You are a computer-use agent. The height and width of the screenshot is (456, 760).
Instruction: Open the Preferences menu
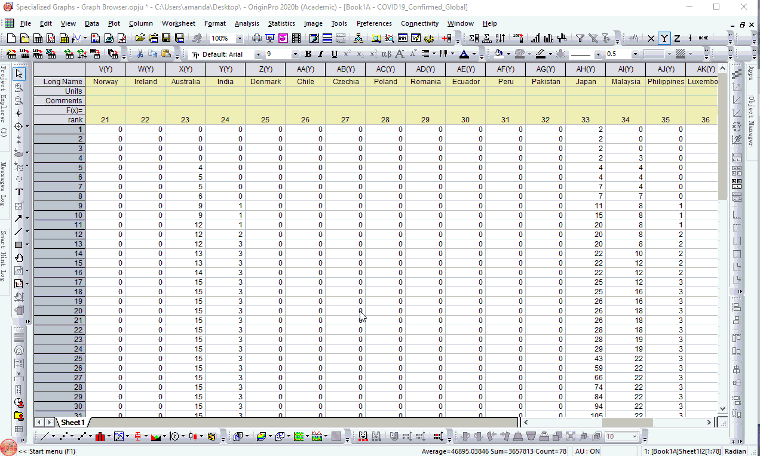click(374, 23)
